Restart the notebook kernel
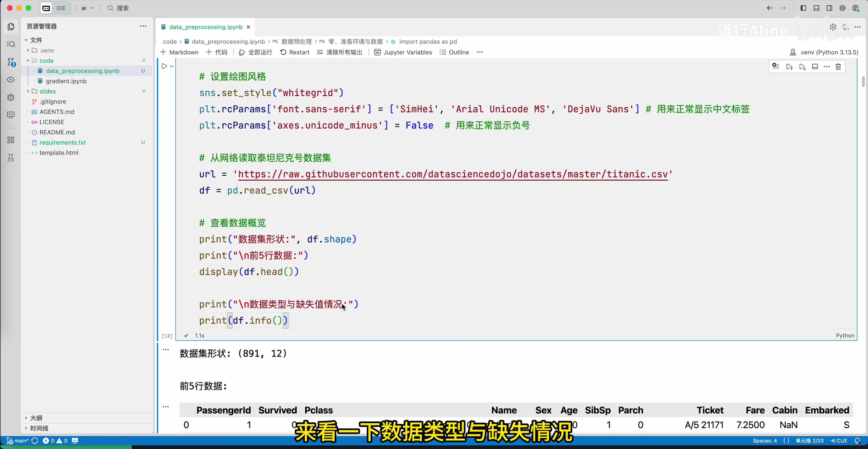 [x=295, y=52]
